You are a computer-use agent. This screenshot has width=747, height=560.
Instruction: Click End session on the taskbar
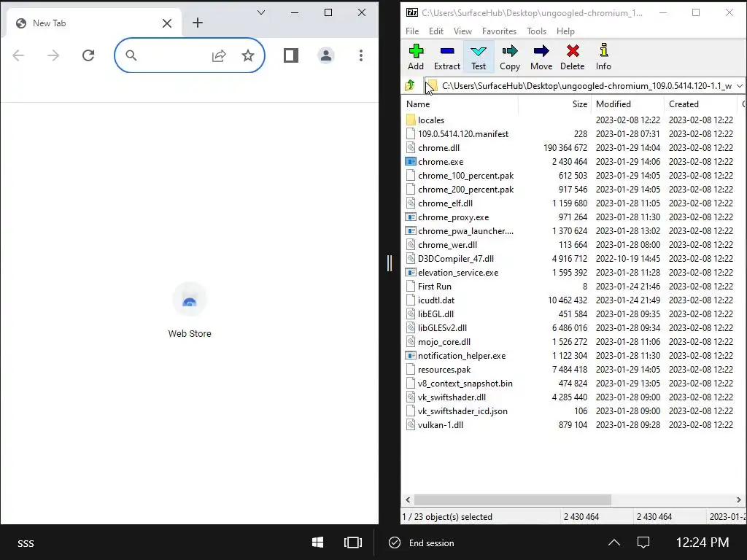point(422,542)
